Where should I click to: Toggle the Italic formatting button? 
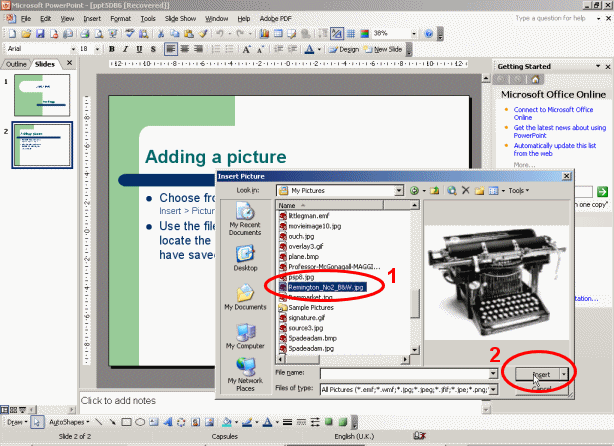point(126,49)
